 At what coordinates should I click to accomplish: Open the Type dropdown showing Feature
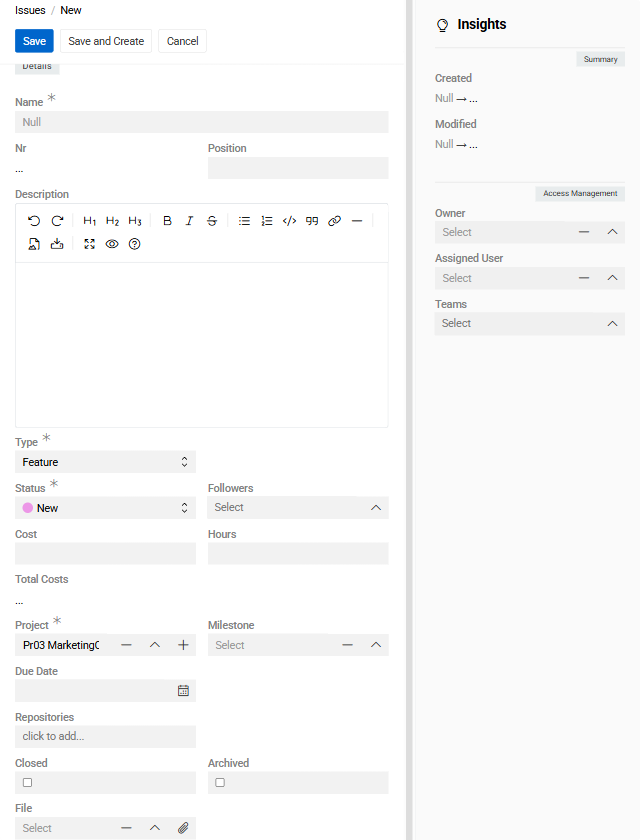(x=106, y=462)
